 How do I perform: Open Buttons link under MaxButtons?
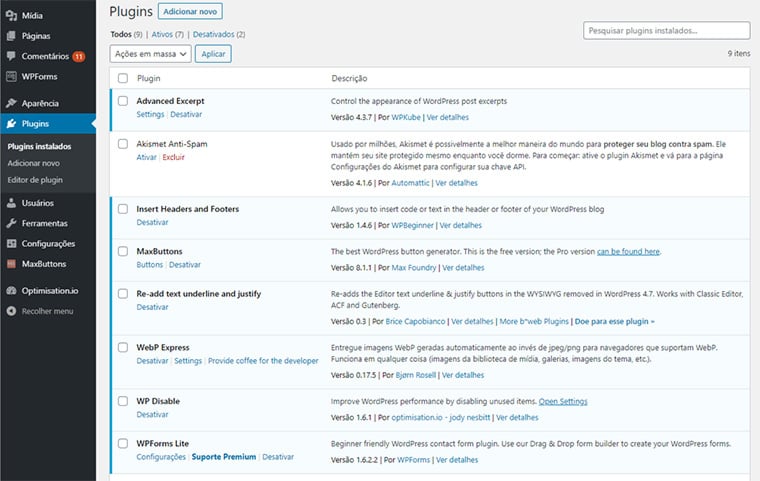[149, 265]
